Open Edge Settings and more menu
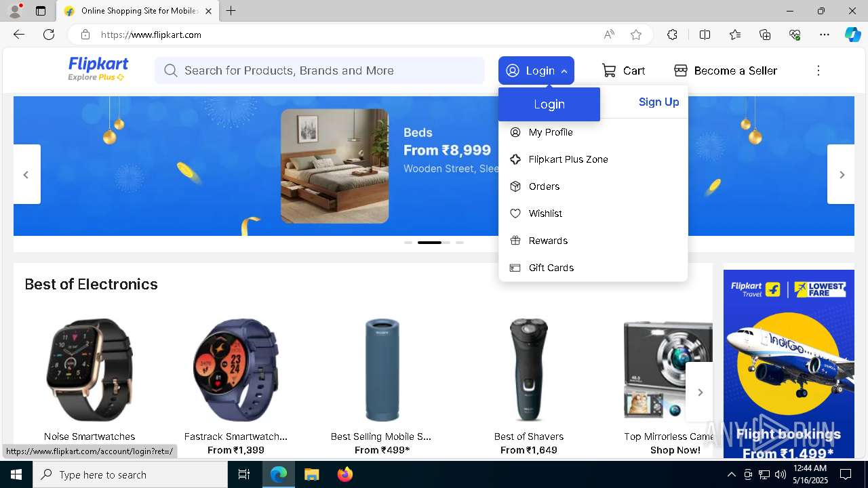The width and height of the screenshot is (868, 488). (x=825, y=35)
